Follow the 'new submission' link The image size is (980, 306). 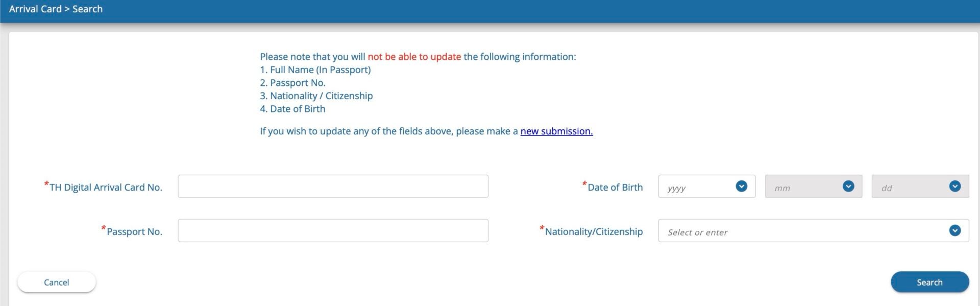point(556,131)
